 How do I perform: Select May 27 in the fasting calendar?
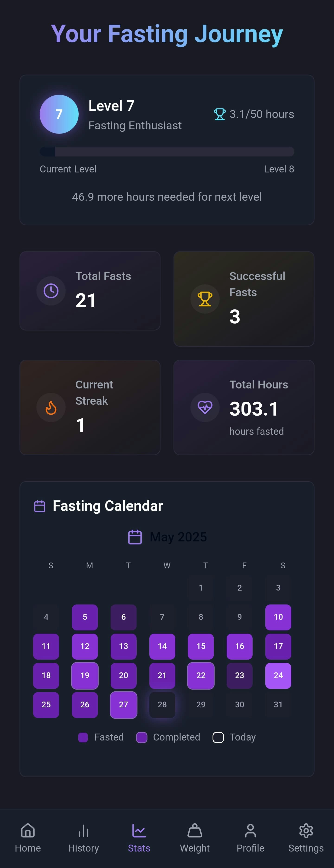tap(123, 705)
